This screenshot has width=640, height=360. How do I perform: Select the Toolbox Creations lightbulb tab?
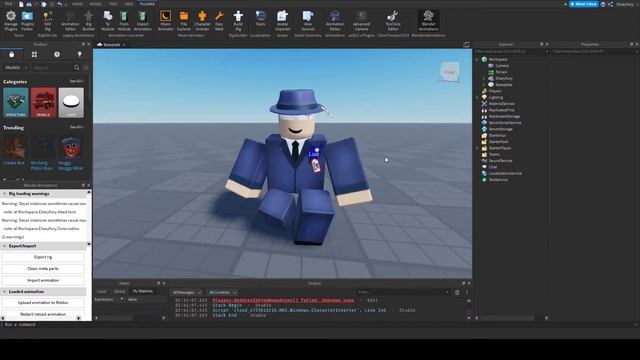click(79, 54)
